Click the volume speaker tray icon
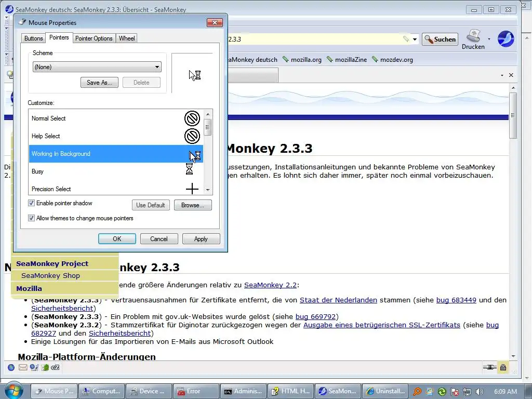Image resolution: width=532 pixels, height=399 pixels. (x=480, y=392)
